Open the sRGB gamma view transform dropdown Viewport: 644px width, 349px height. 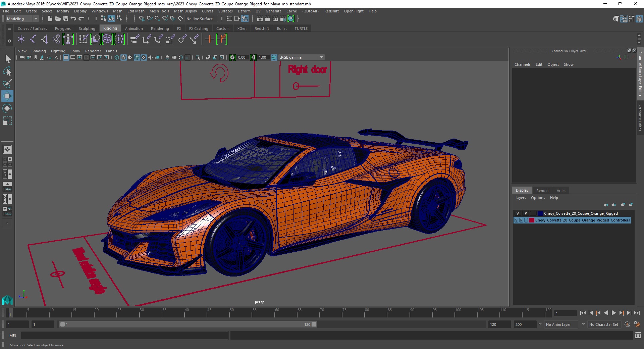301,57
